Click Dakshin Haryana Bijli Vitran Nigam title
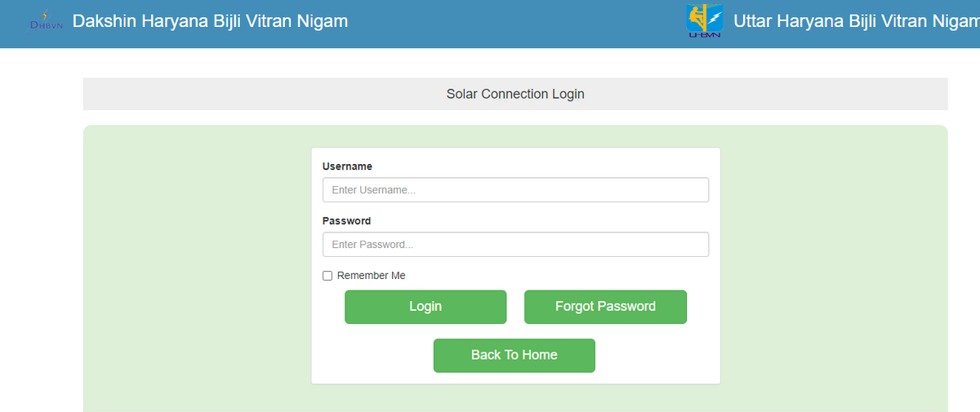 210,21
